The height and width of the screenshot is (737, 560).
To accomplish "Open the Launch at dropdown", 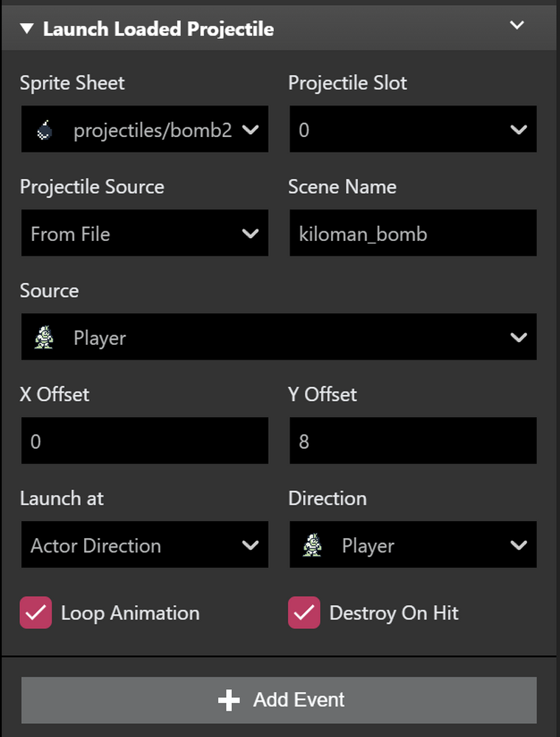I will click(144, 545).
